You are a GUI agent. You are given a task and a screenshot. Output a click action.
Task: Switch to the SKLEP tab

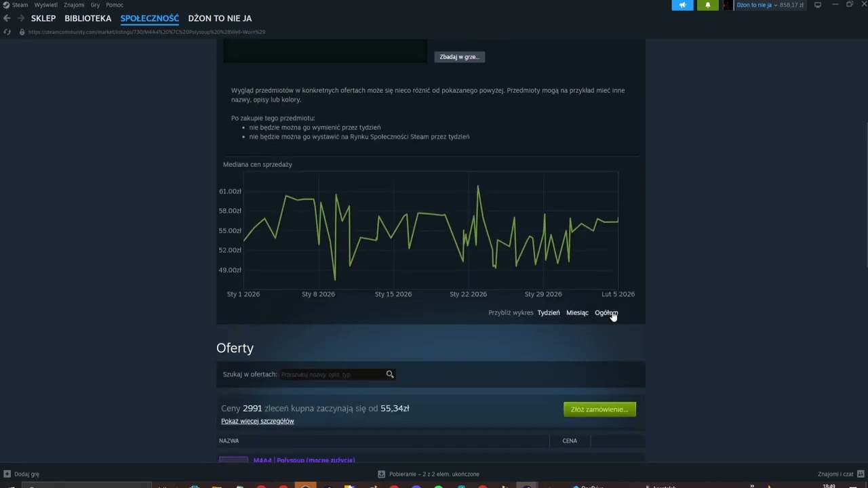pos(43,18)
